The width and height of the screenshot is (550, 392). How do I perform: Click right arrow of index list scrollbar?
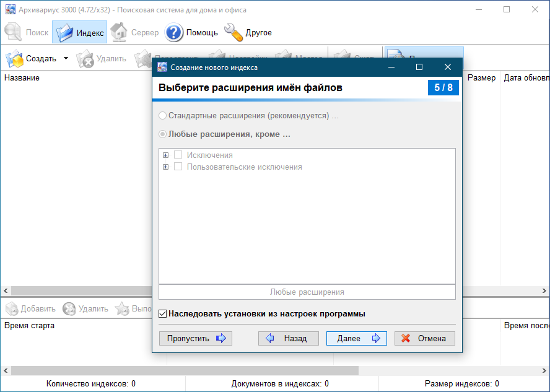tap(544, 290)
